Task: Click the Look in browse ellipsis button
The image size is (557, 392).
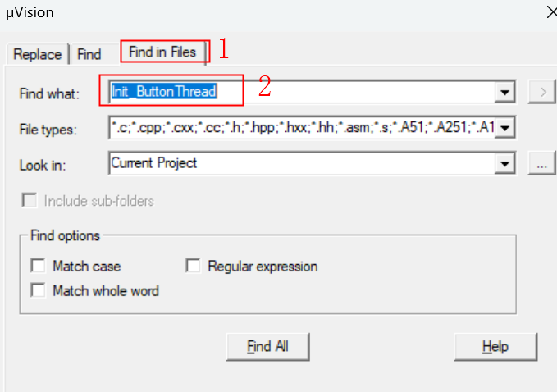Action: click(x=541, y=163)
